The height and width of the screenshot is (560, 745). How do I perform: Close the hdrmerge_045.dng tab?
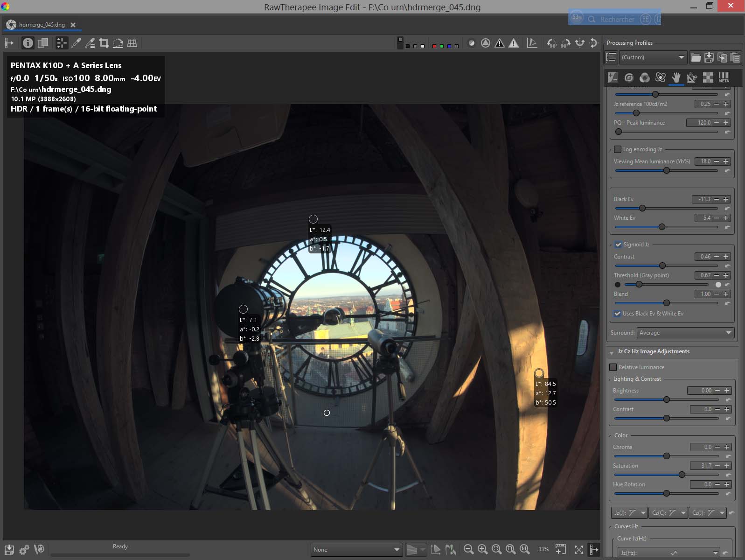pos(73,25)
